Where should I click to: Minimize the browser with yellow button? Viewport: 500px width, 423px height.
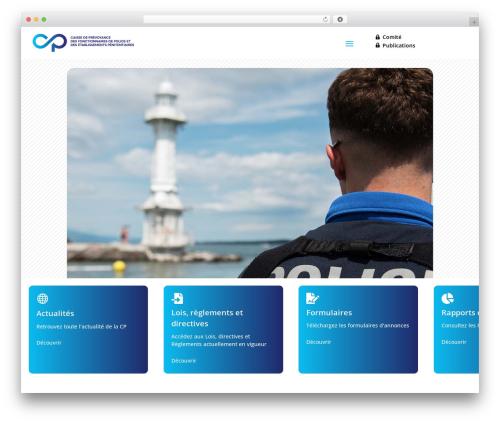[36, 19]
